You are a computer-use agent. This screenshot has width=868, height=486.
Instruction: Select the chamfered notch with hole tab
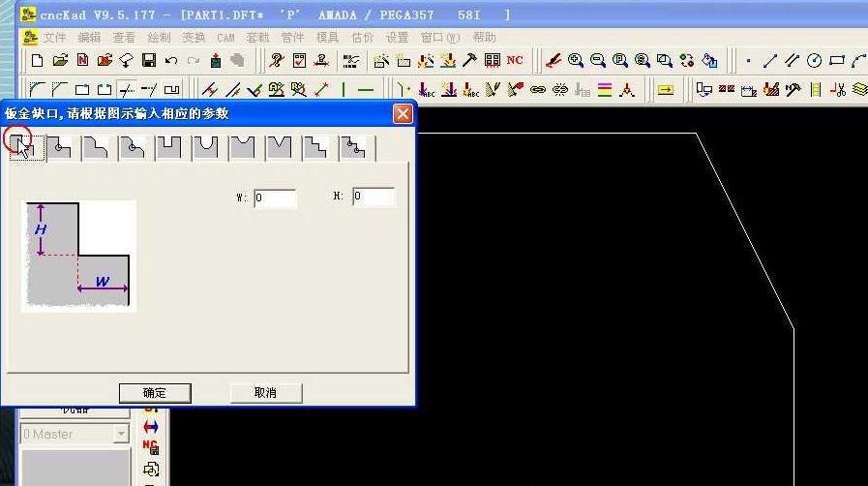click(133, 148)
